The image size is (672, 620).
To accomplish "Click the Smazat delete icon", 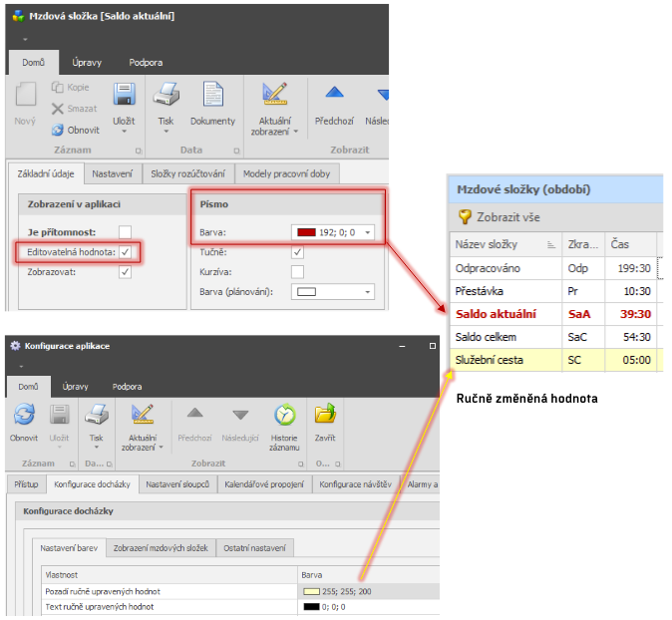I will 58,109.
